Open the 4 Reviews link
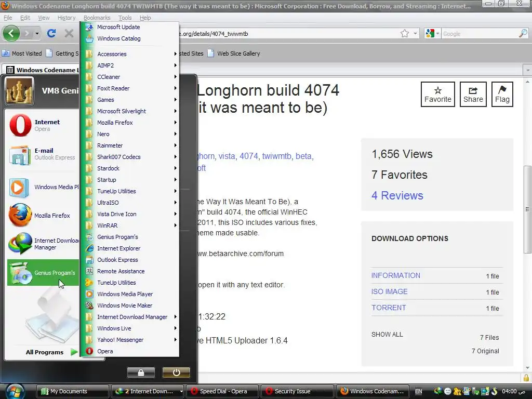 coord(397,195)
